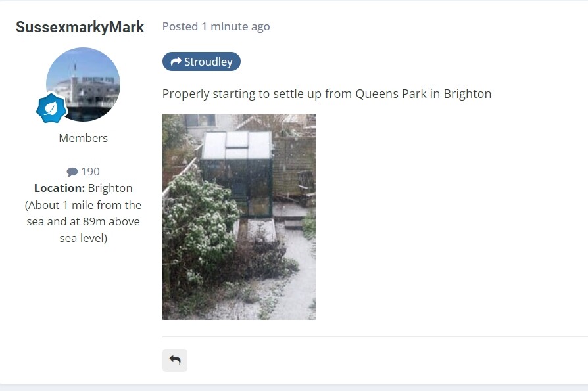Click the reply arrow inside the Stroudley tag

176,62
